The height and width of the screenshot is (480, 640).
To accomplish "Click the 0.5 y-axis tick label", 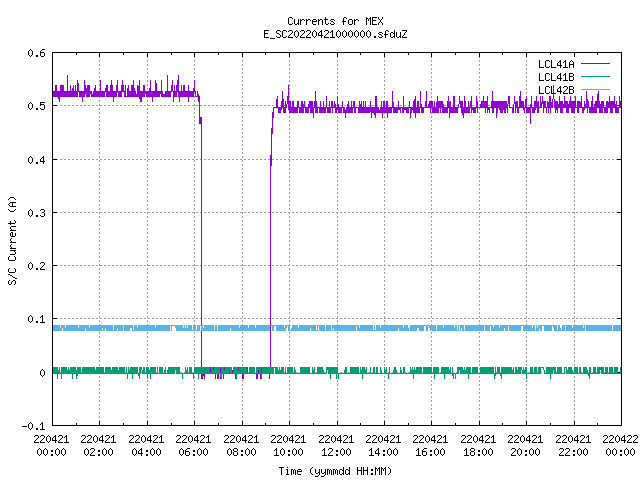I will click(36, 106).
